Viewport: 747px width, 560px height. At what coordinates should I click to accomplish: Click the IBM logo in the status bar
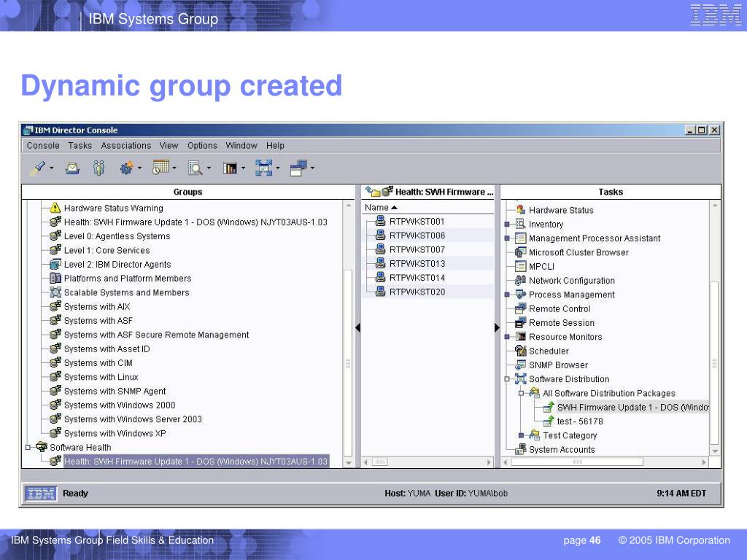tap(41, 494)
